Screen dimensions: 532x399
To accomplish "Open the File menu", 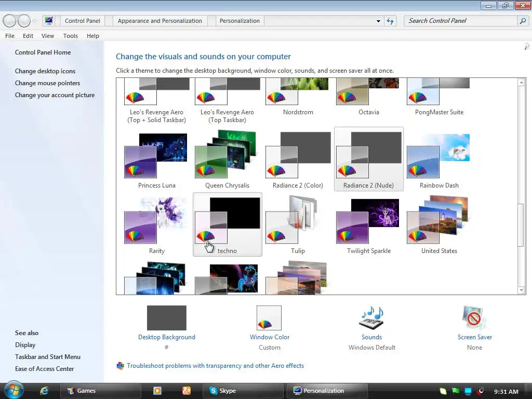I will [x=10, y=36].
